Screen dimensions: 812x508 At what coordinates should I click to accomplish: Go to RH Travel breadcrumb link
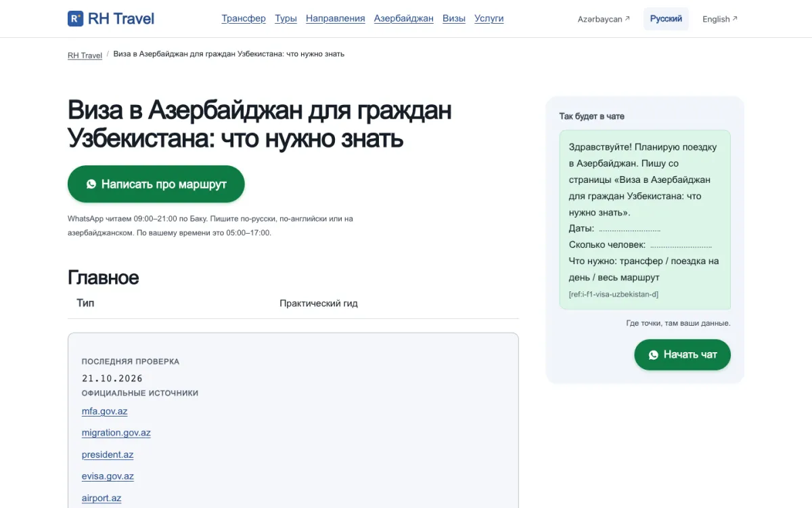[x=85, y=55]
